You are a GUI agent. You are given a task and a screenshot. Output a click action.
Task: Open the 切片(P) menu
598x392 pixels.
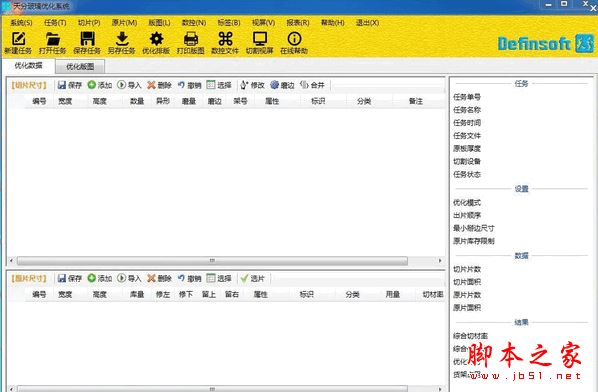[89, 23]
